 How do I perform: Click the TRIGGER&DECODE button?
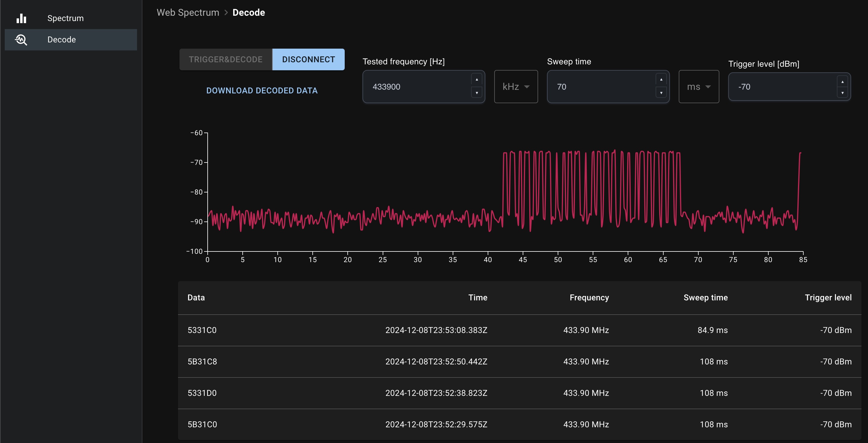point(226,59)
